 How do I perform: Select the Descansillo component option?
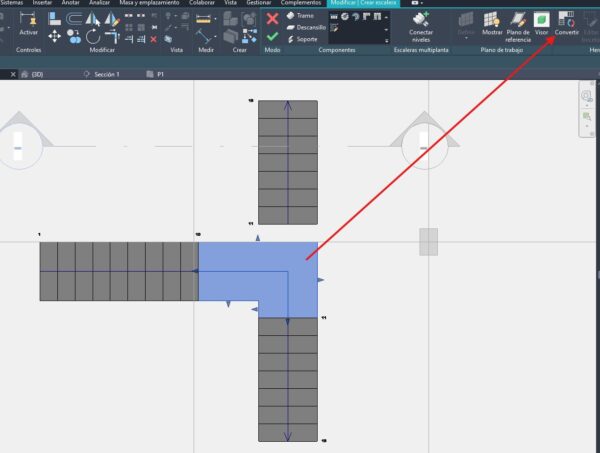pyautogui.click(x=306, y=27)
